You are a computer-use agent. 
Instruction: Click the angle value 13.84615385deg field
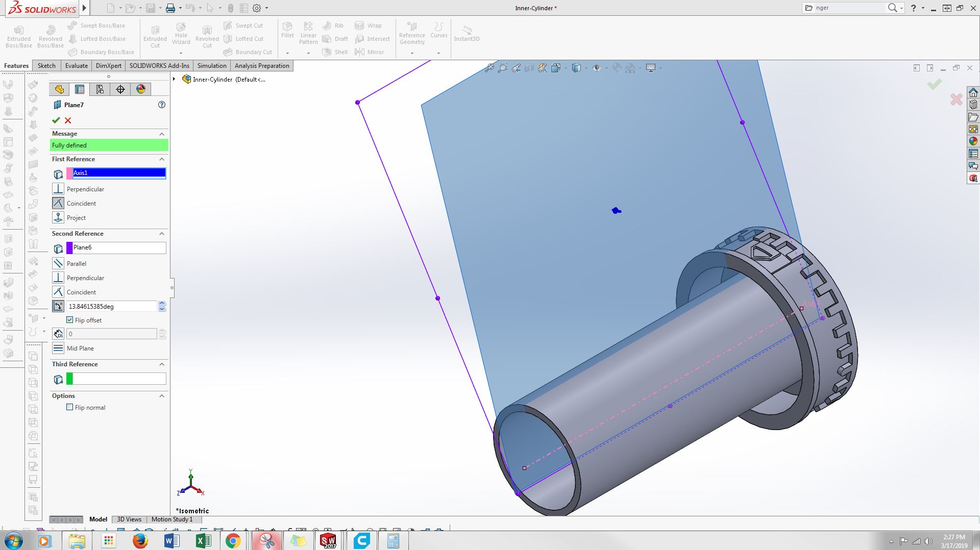point(111,306)
